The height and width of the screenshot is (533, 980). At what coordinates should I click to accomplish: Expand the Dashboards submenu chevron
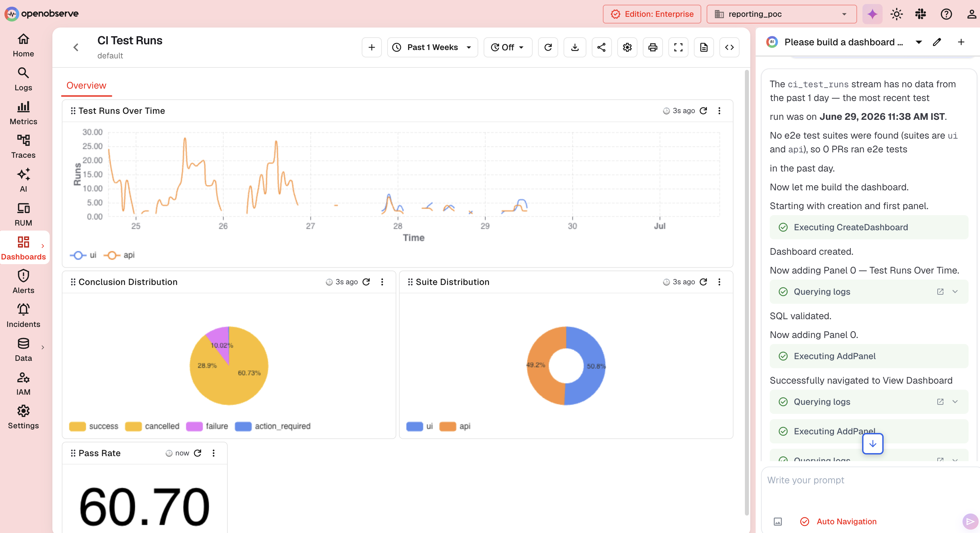(43, 246)
